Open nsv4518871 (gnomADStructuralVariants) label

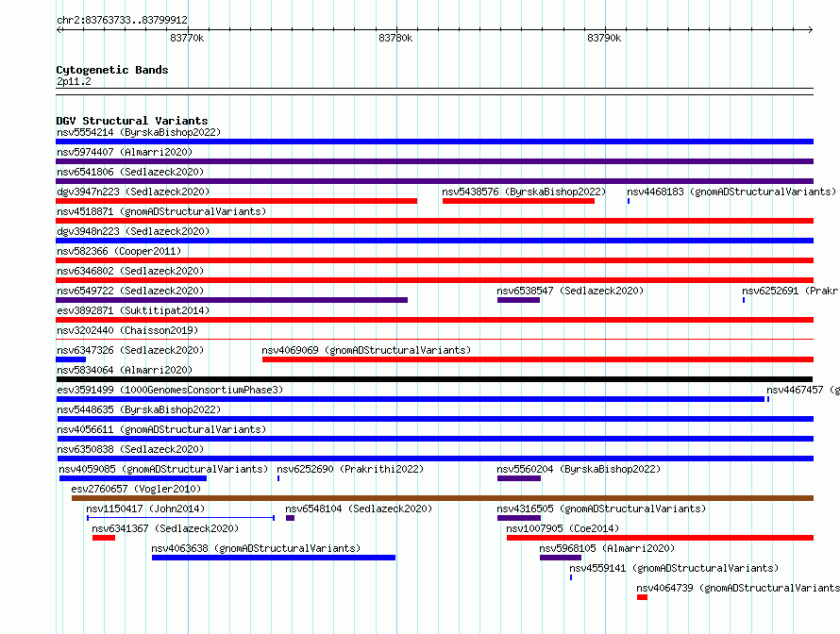[x=161, y=211]
